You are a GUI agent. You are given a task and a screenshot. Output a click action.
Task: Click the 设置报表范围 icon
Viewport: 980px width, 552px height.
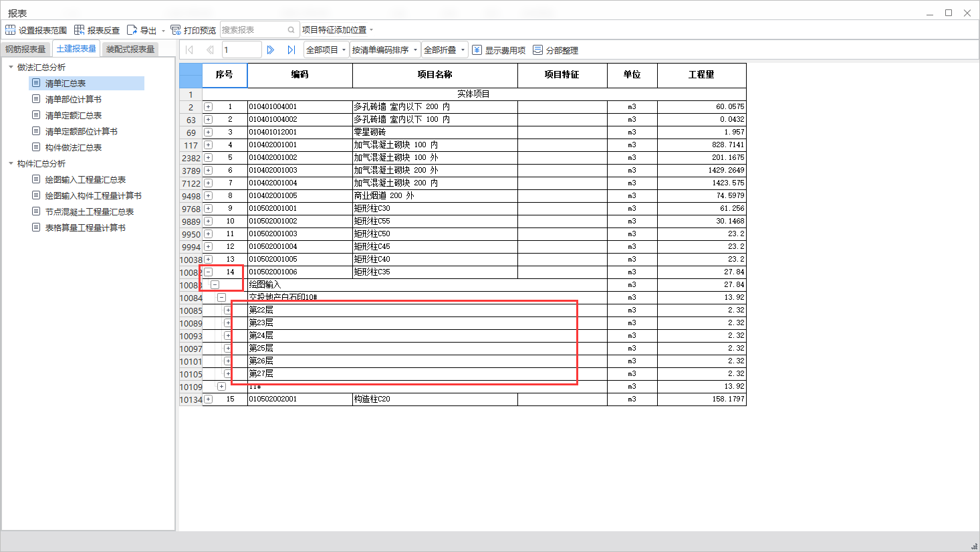[10, 30]
